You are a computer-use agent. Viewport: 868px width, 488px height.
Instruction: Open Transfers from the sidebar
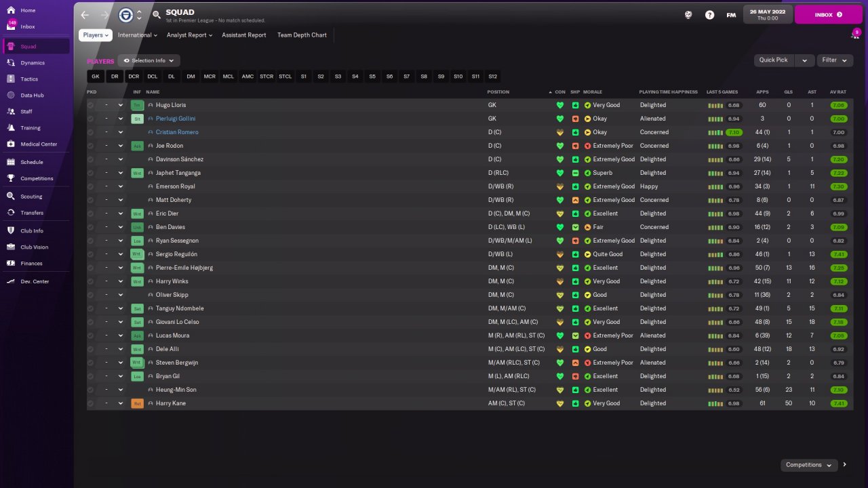(x=37, y=213)
